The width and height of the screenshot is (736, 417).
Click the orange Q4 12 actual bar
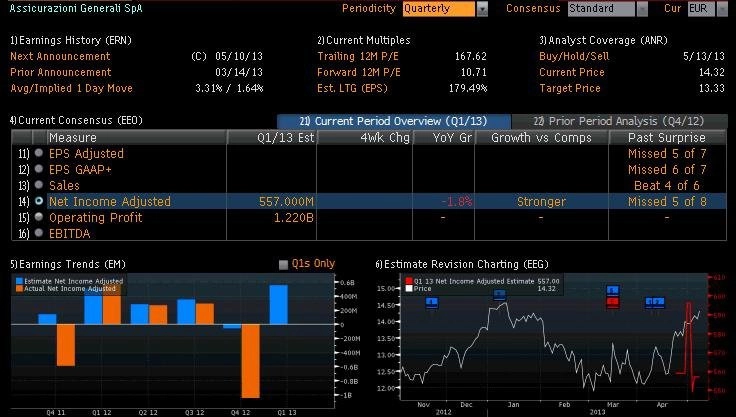pos(251,361)
